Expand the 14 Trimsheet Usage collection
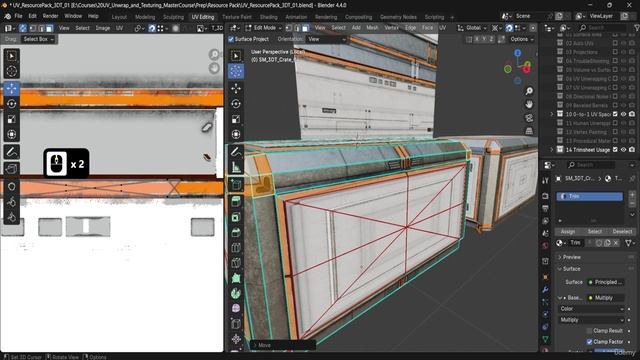640x360 pixels. (551, 150)
